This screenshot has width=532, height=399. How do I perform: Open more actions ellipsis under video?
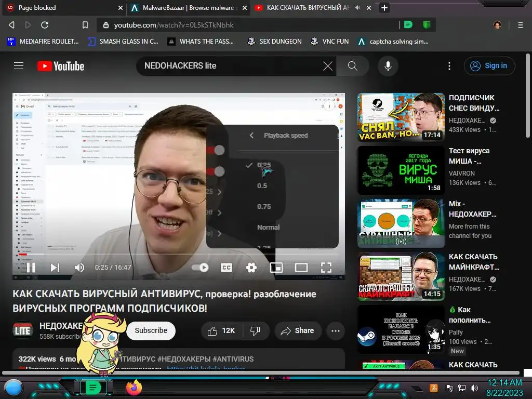(x=335, y=331)
